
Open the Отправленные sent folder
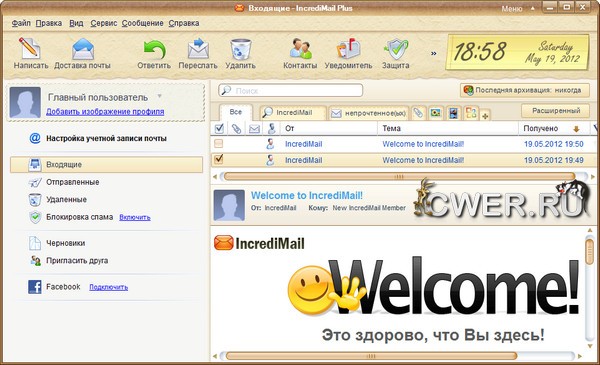[x=72, y=182]
